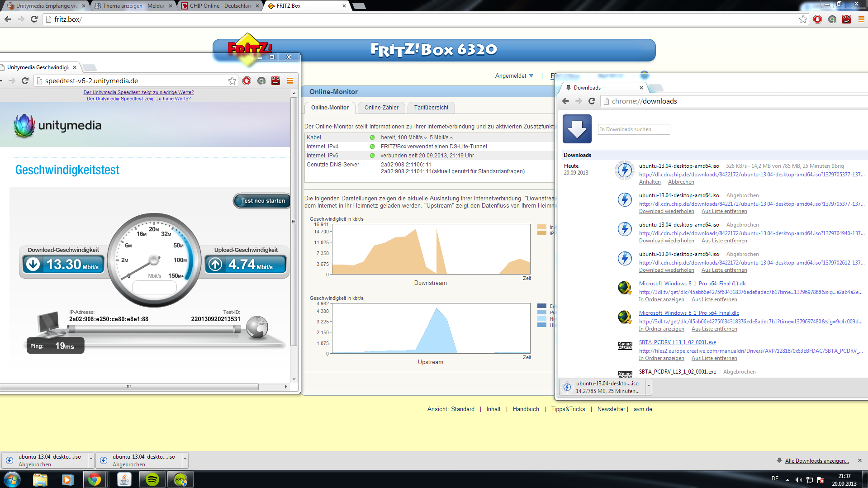Close the download shelf with X
868x488 pixels.
(x=860, y=460)
